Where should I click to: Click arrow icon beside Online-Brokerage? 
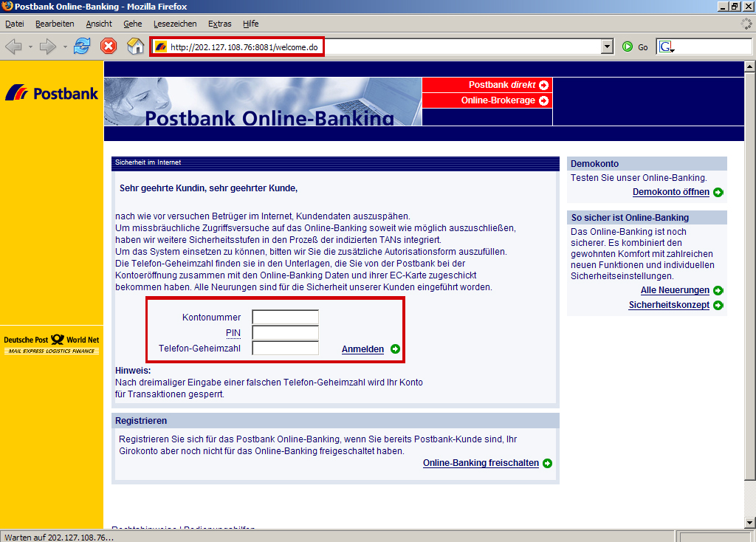pyautogui.click(x=544, y=100)
